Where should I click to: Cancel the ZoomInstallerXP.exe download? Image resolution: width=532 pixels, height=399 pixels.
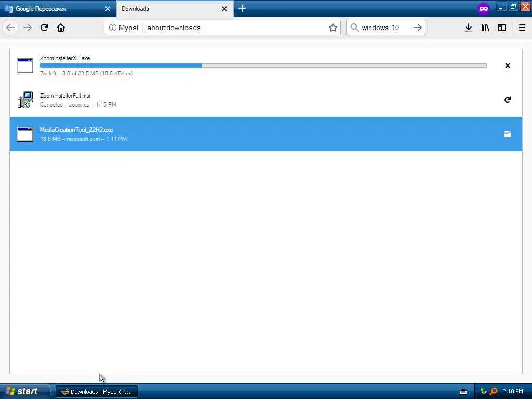point(508,65)
